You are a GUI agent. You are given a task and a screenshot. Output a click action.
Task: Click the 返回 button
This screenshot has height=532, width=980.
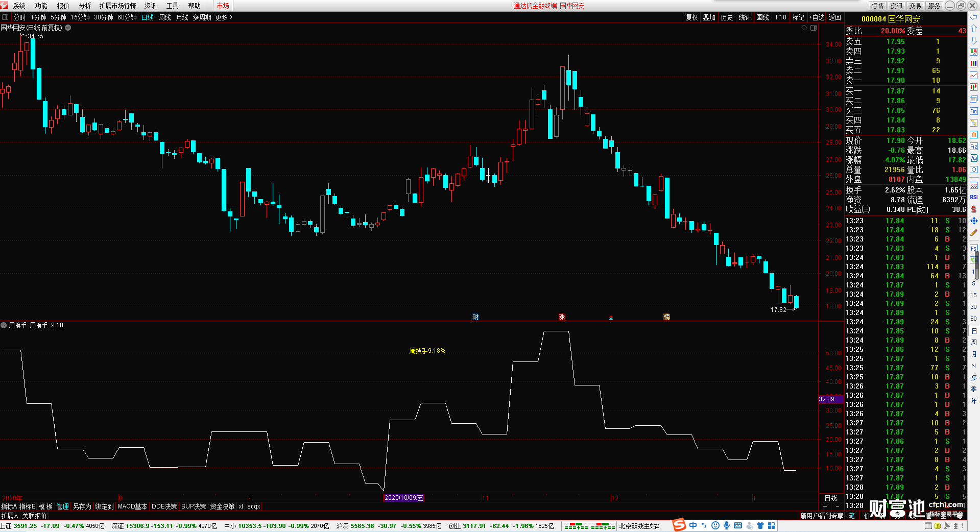pos(835,17)
